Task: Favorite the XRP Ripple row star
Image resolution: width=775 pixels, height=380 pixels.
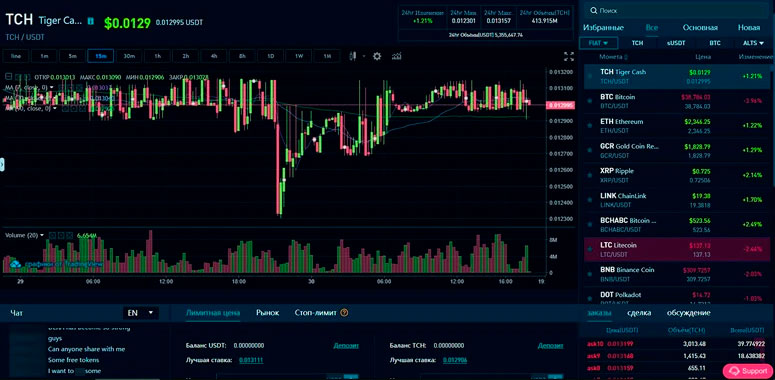Action: pyautogui.click(x=590, y=175)
